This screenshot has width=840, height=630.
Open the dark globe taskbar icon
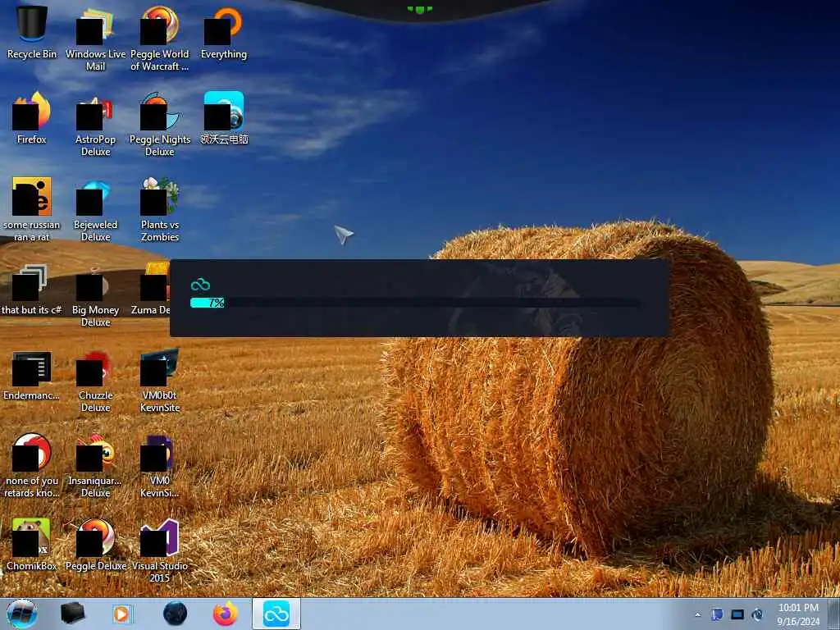[x=176, y=614]
